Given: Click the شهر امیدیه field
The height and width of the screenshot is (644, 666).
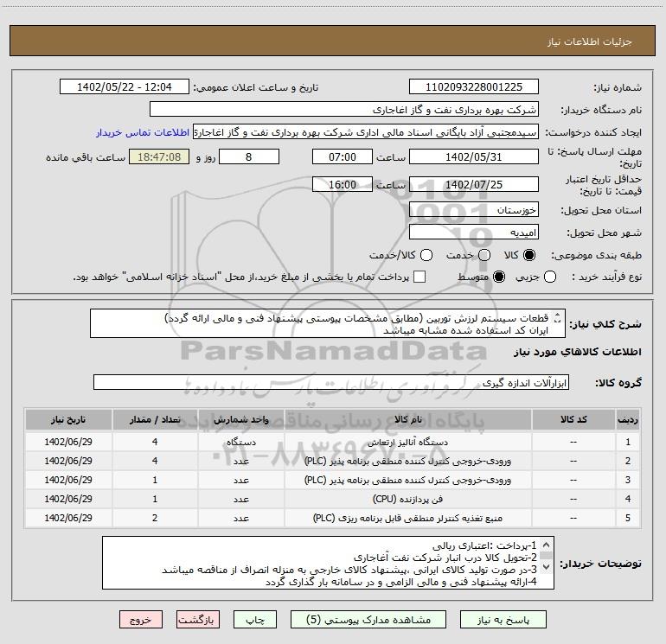Looking at the screenshot, I should [x=474, y=233].
